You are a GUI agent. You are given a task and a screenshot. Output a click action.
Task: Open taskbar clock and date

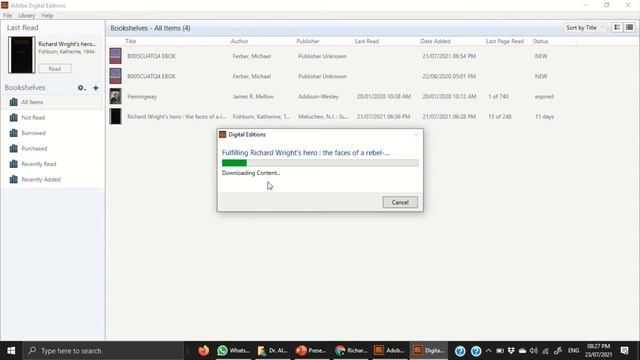(x=599, y=351)
